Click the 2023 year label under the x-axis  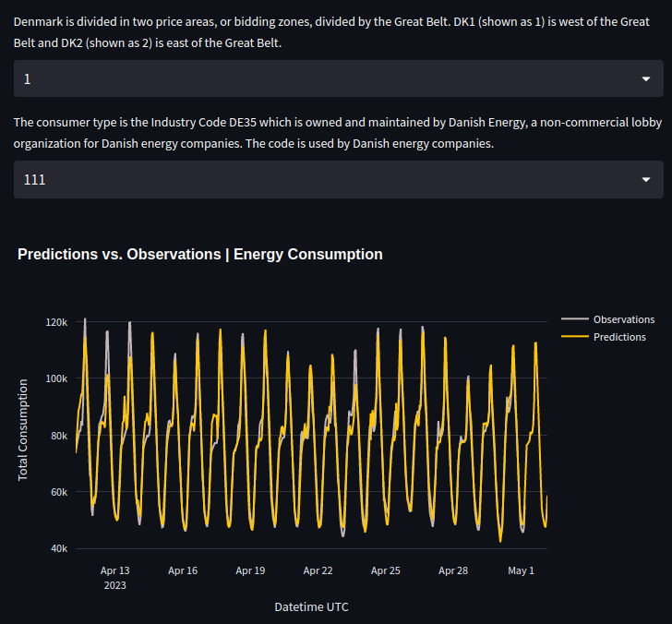pos(115,585)
